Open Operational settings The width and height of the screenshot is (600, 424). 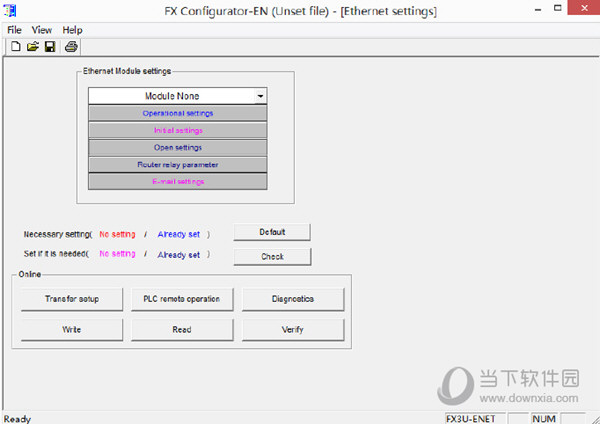coord(178,113)
